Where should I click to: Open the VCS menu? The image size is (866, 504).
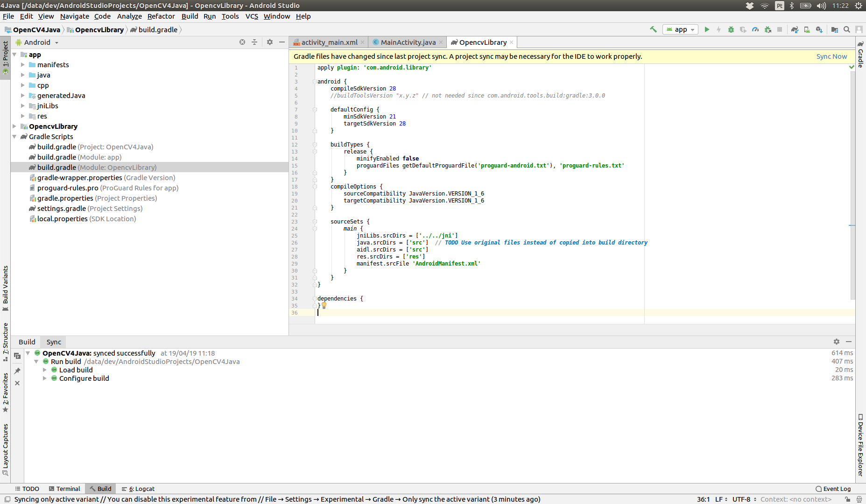252,16
